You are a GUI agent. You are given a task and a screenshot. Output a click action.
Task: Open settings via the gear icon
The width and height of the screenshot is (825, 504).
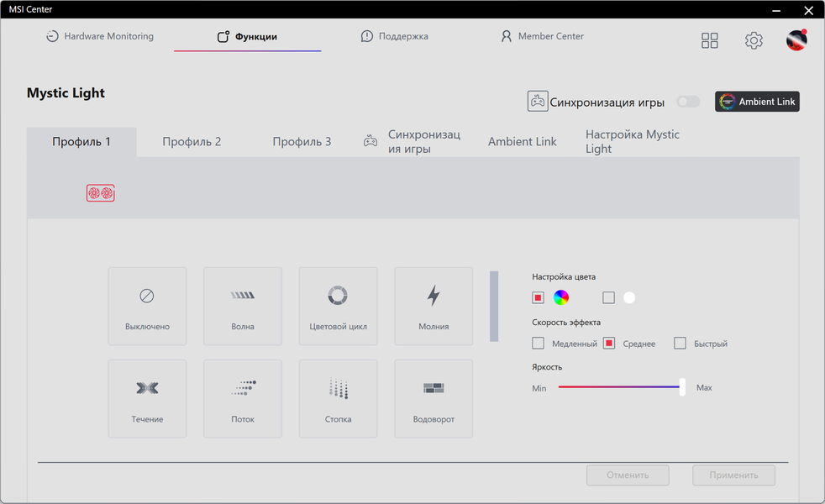754,40
